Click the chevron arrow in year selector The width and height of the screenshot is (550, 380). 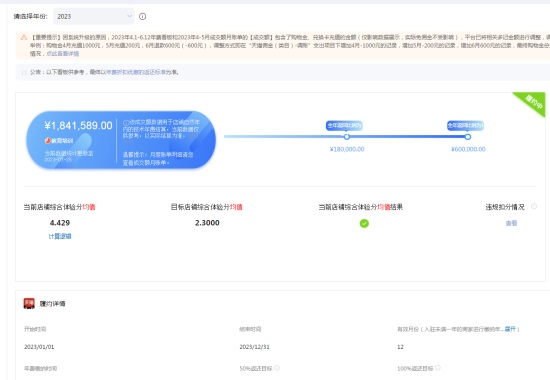(129, 16)
